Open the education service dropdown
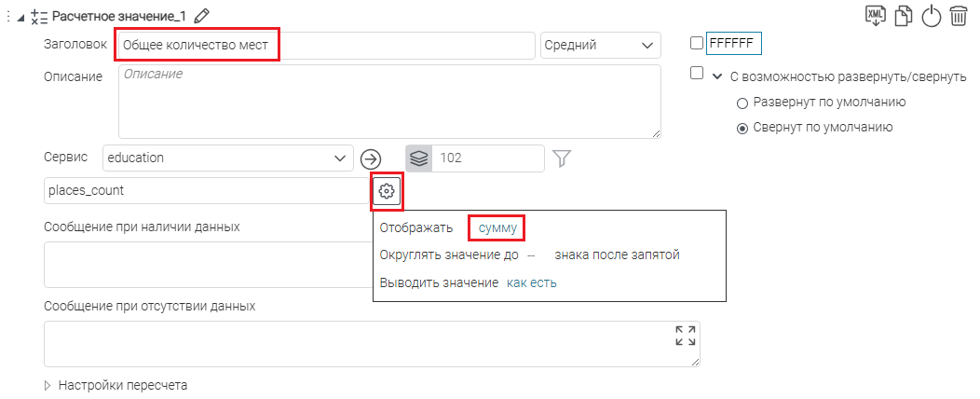Image resolution: width=980 pixels, height=399 pixels. 227,158
